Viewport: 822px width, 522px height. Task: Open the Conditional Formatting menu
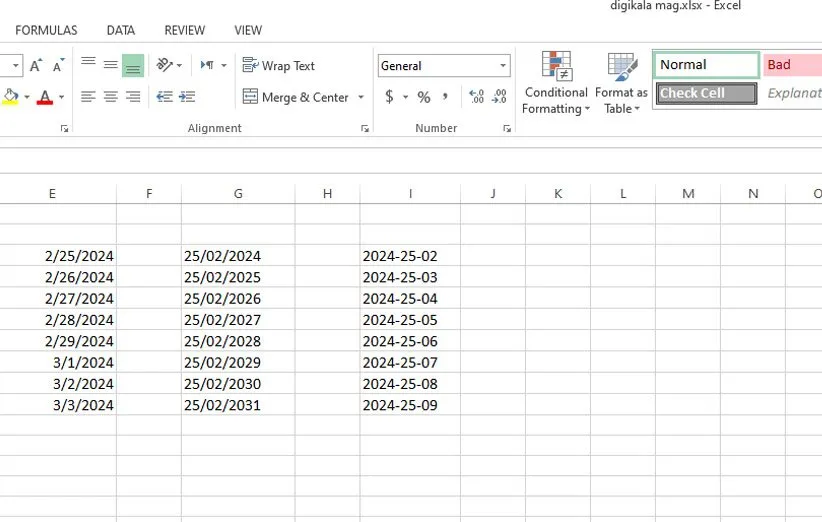[x=556, y=85]
